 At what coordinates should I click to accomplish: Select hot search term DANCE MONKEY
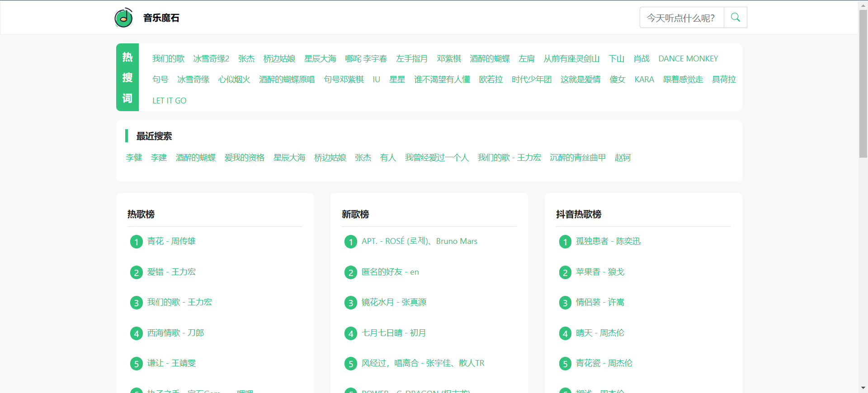[688, 59]
